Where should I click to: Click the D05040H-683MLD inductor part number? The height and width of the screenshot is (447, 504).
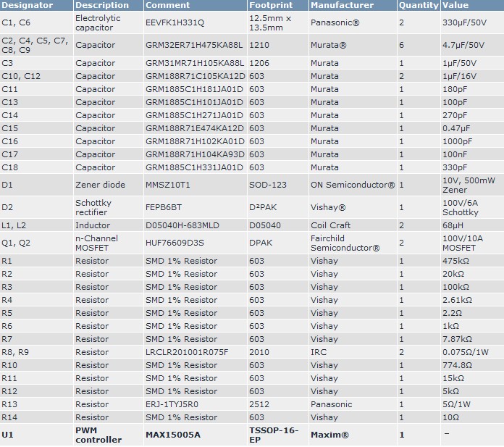(182, 225)
